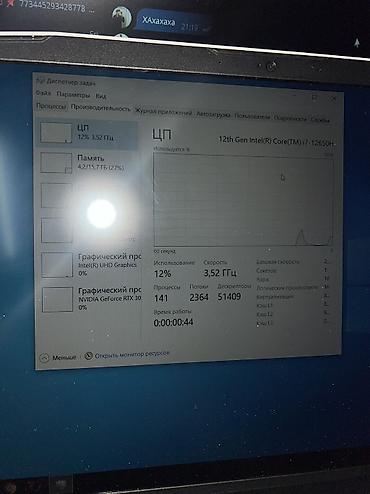Open the Открыть монитор ресурсов link
Screen dimensions: 370x494
pos(127,355)
